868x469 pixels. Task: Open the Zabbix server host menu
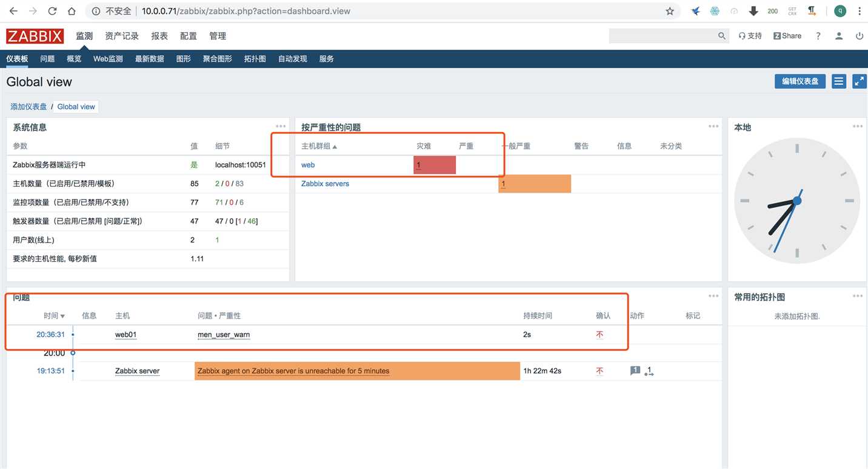tap(137, 371)
